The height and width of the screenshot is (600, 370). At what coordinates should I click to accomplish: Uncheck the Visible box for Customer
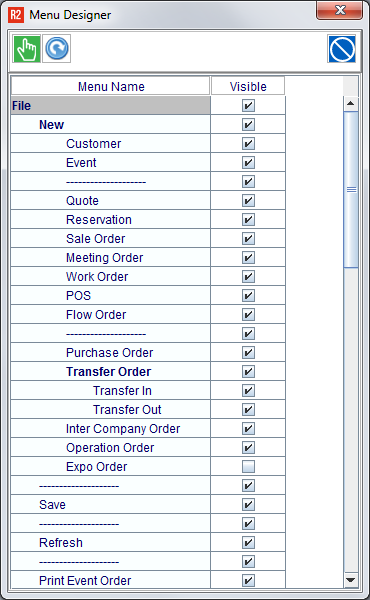click(248, 143)
